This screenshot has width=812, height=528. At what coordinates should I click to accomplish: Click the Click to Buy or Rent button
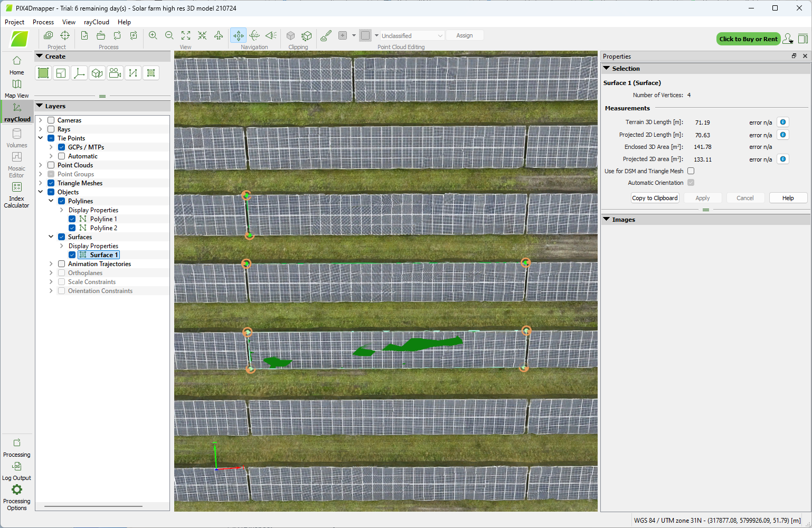(x=748, y=39)
